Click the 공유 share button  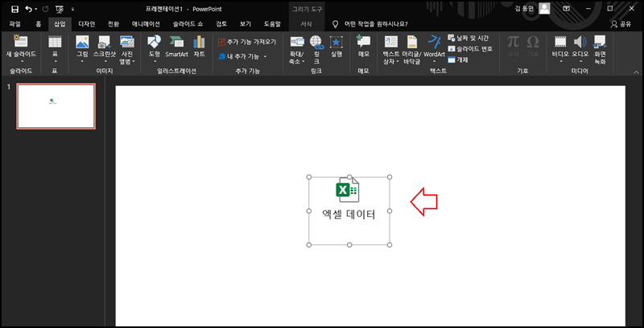click(621, 24)
